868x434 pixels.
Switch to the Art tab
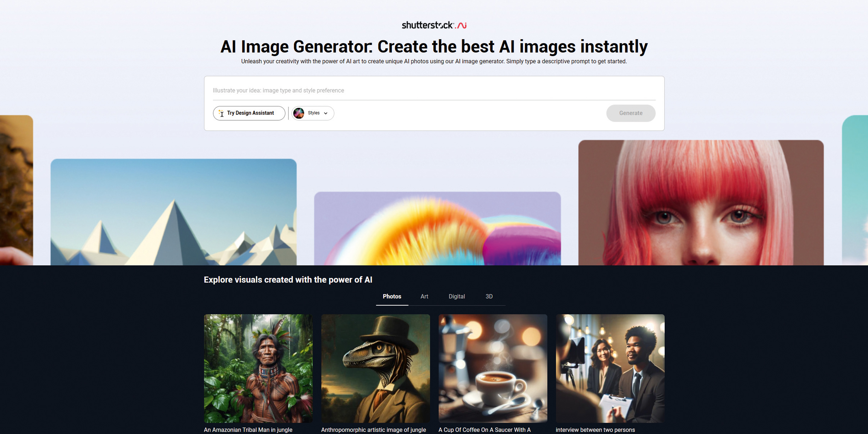click(x=424, y=296)
